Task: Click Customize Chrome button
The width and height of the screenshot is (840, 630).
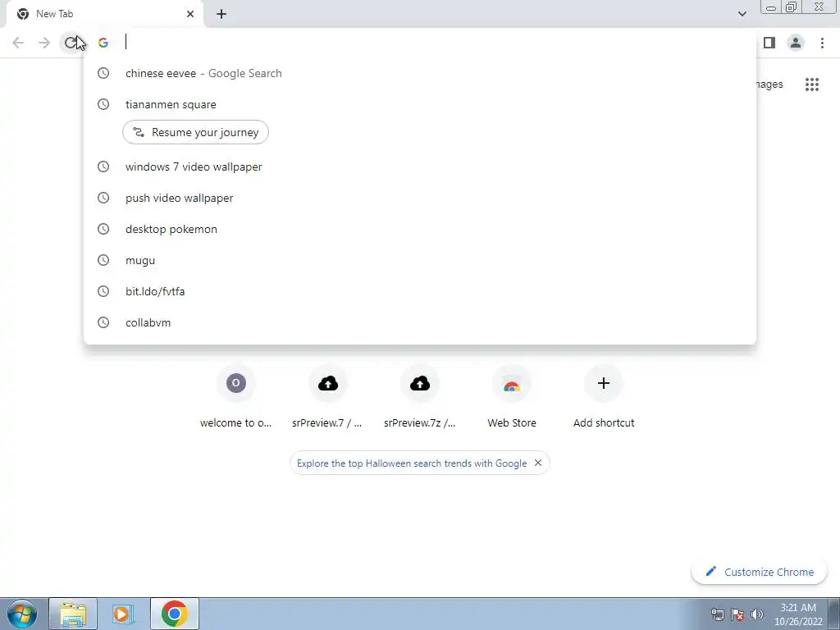Action: pyautogui.click(x=759, y=572)
